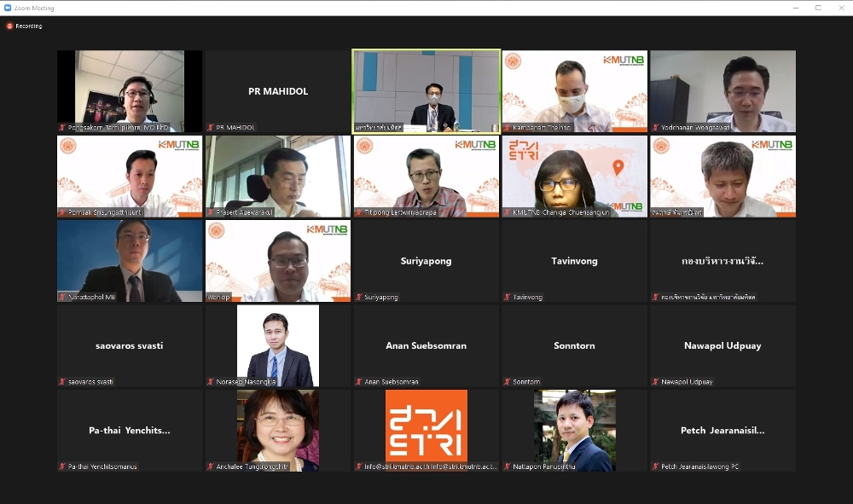Maximize the Zoom Meeting window
Image resolution: width=853 pixels, height=504 pixels.
pos(817,8)
